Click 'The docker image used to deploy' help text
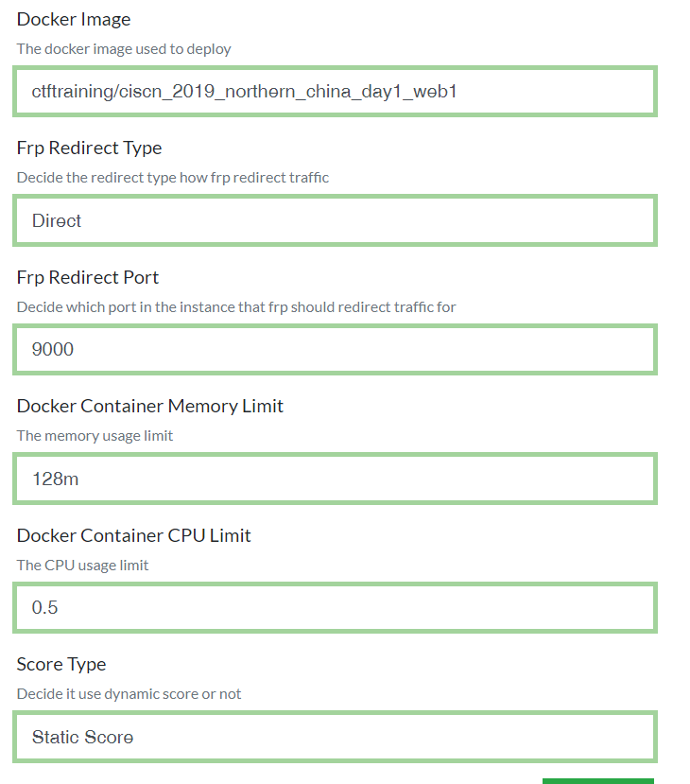Image resolution: width=690 pixels, height=784 pixels. point(124,49)
